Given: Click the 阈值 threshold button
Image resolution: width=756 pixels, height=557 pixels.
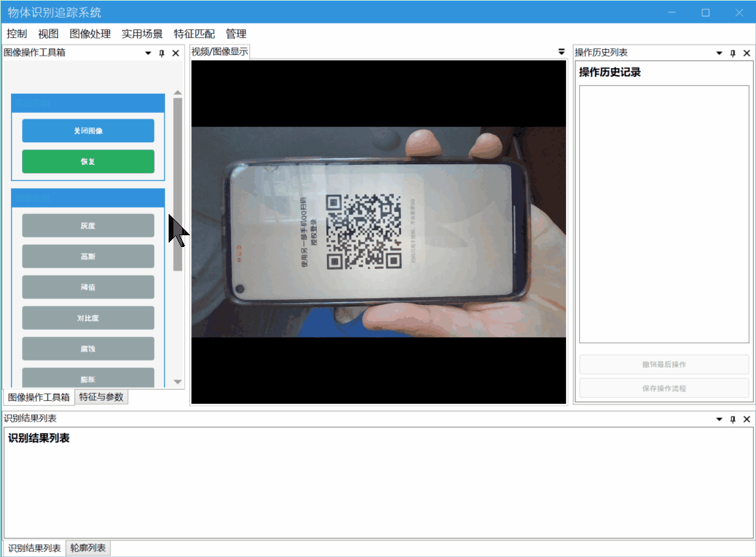Looking at the screenshot, I should (88, 287).
